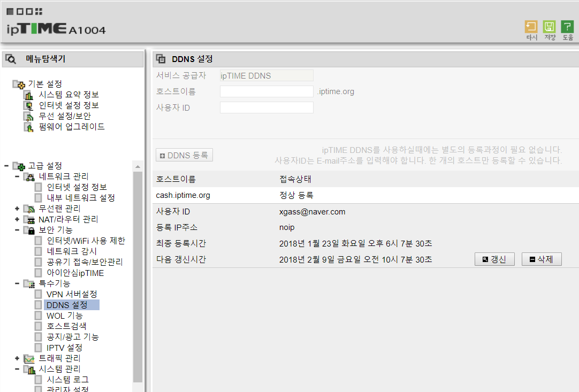
Task: Collapse the 특수기능 branch
Action: coord(17,283)
